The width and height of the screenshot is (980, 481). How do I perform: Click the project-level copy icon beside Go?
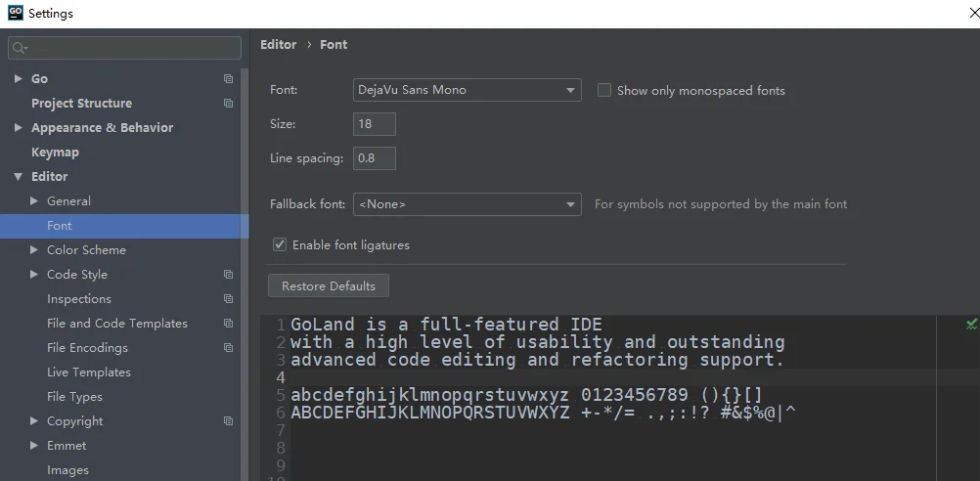[228, 79]
